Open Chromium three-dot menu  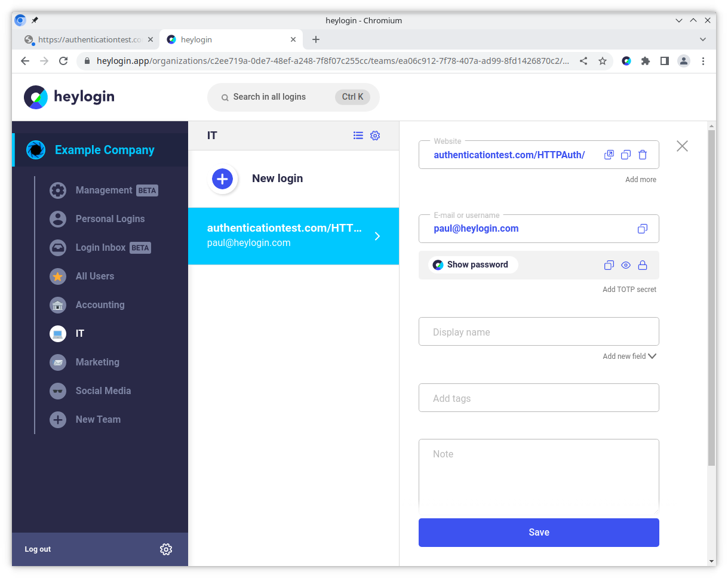tap(703, 61)
